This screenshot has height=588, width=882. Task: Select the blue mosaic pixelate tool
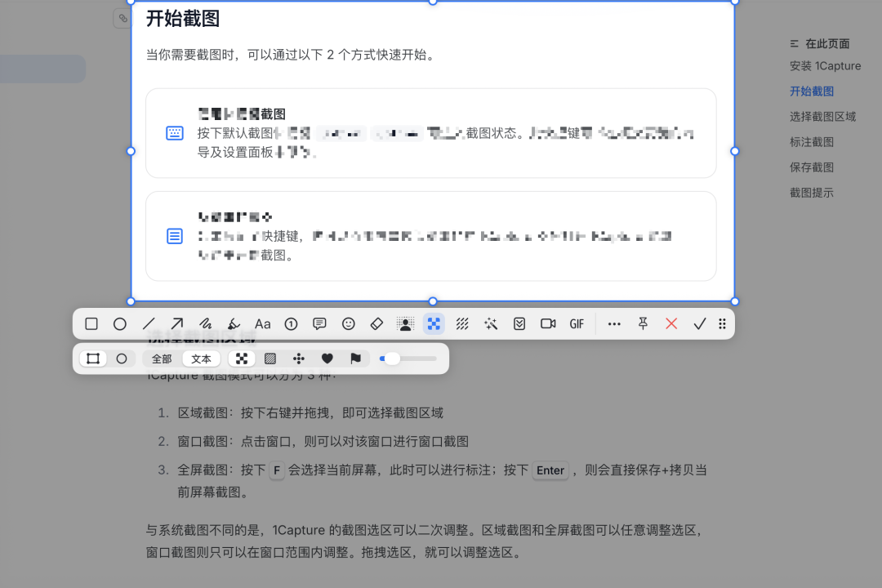[x=434, y=324]
